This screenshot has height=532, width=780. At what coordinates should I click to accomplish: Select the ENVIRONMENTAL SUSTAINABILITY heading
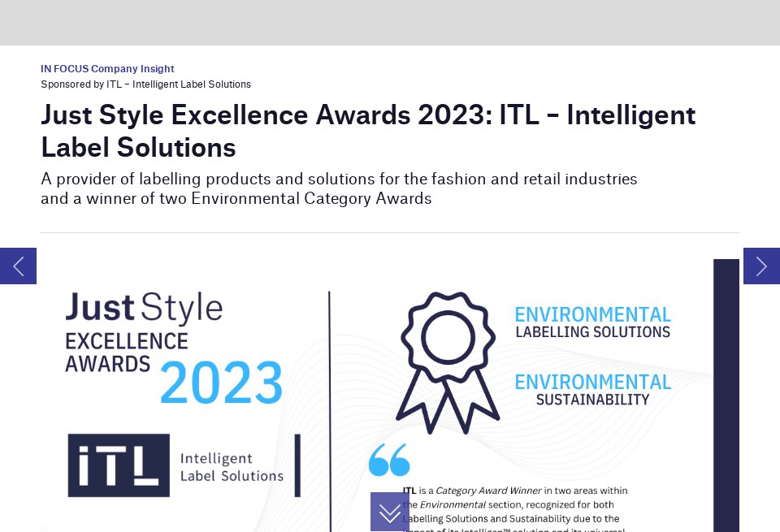pos(593,389)
